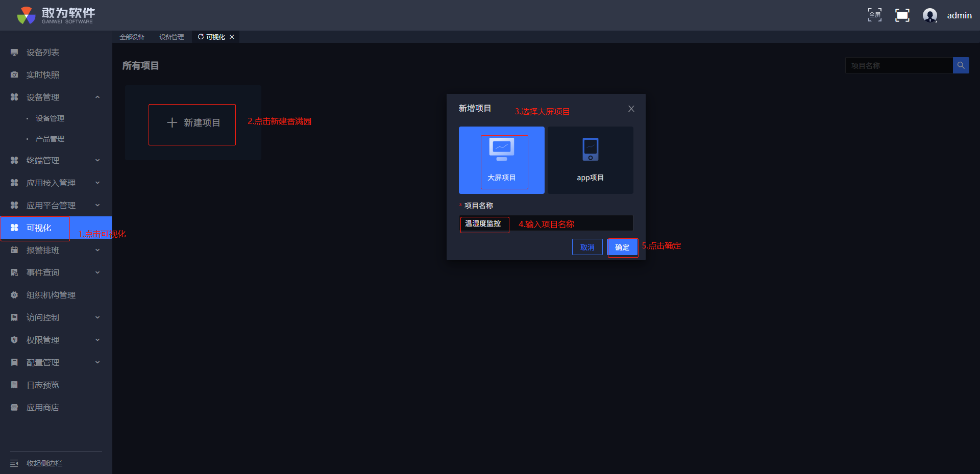This screenshot has height=474, width=980.
Task: Click the 配置管理 sidebar icon
Action: coord(14,363)
